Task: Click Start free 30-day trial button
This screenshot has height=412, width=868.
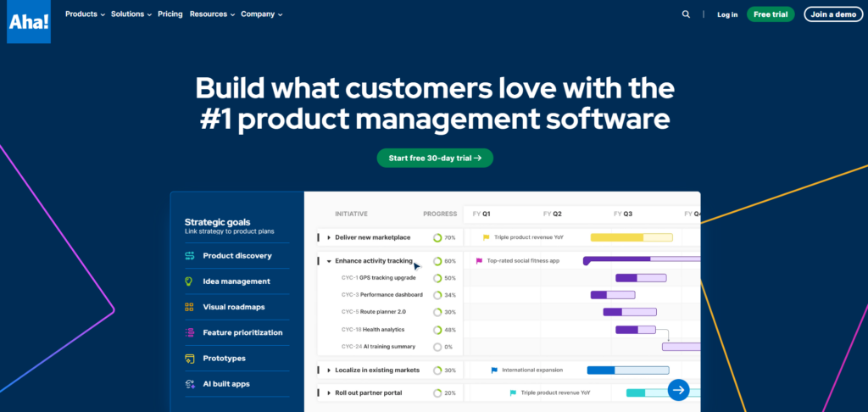Action: (x=435, y=158)
